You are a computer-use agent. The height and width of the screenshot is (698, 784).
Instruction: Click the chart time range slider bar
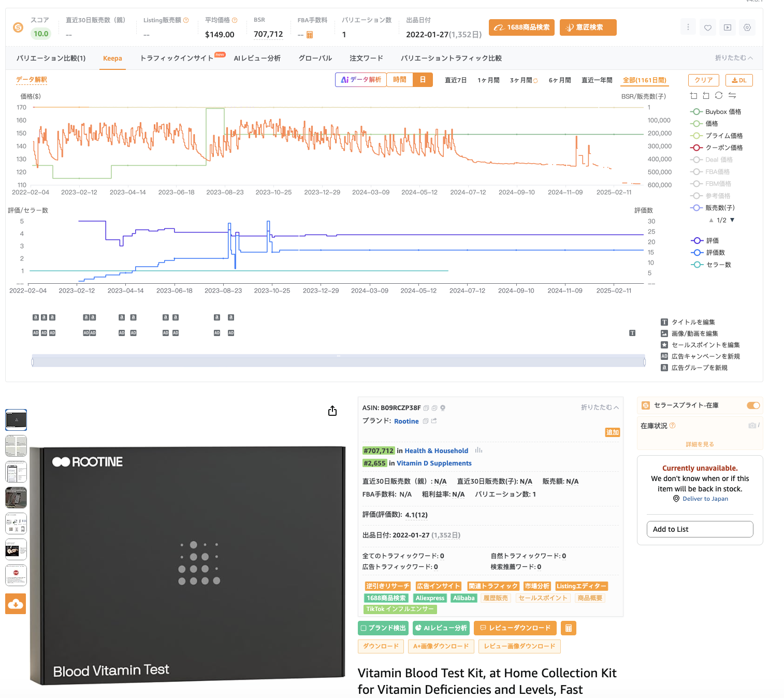(338, 361)
